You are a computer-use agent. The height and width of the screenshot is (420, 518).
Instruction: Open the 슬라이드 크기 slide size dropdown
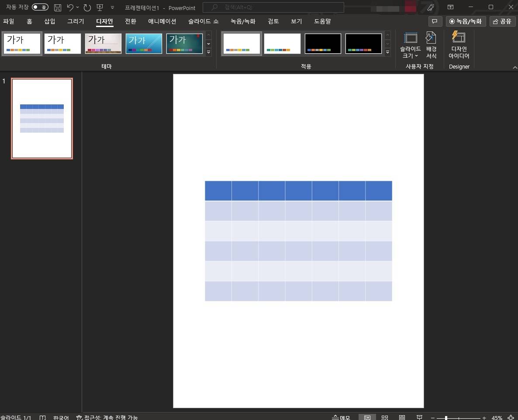coord(410,45)
